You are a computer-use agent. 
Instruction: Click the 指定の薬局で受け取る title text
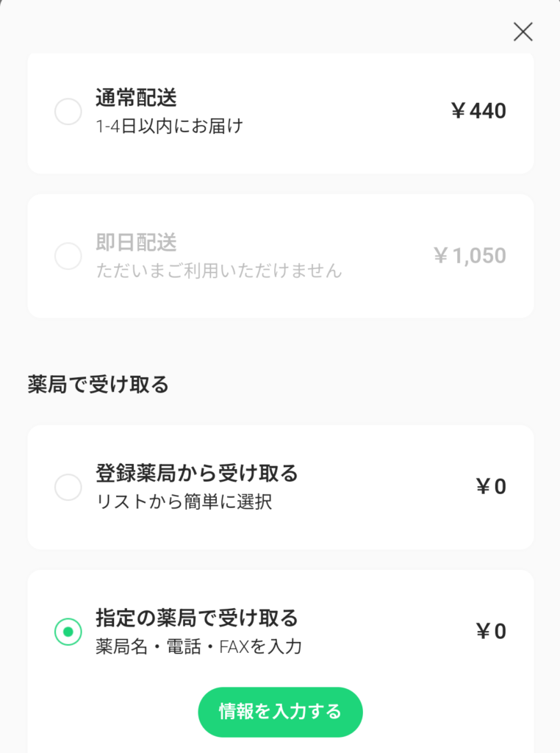[197, 616]
